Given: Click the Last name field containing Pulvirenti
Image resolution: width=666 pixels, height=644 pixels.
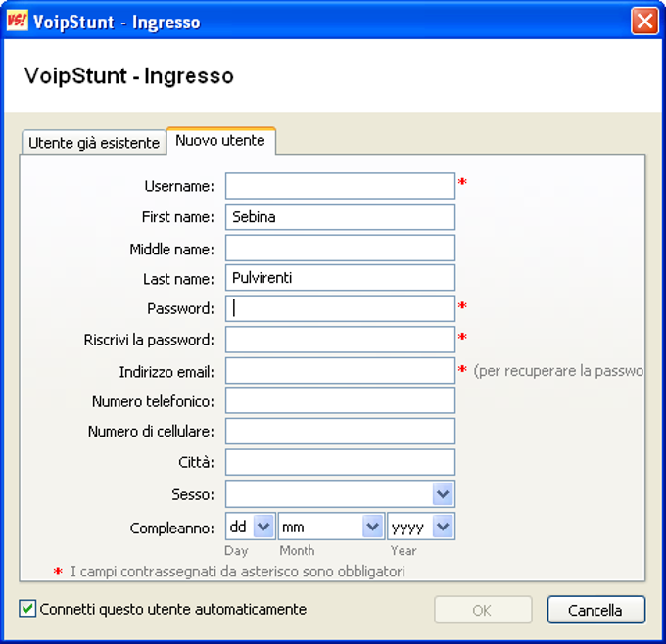Looking at the screenshot, I should pyautogui.click(x=340, y=278).
